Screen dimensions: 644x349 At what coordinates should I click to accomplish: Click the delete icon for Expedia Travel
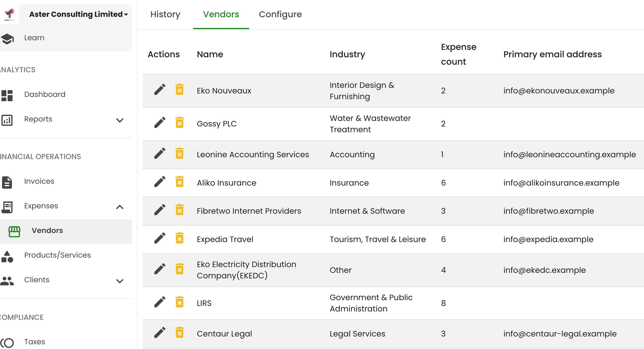point(179,239)
